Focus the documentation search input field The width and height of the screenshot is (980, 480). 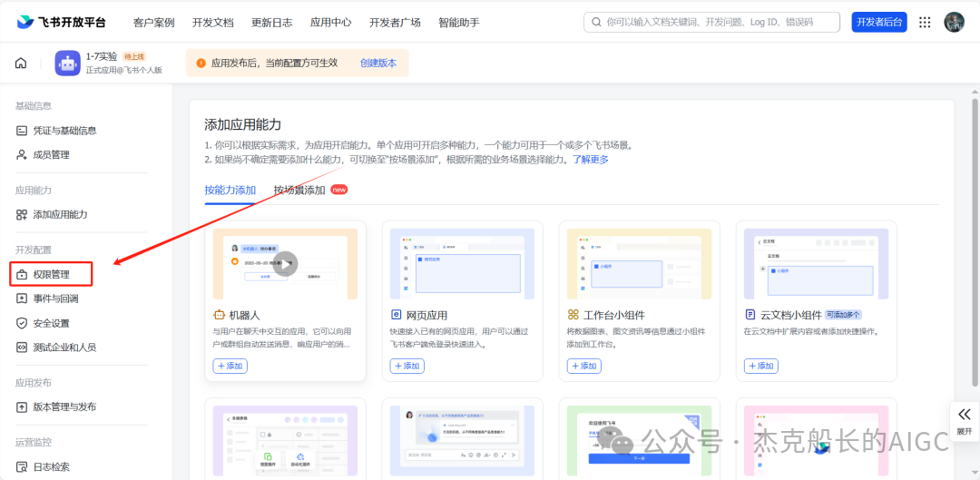pos(712,22)
